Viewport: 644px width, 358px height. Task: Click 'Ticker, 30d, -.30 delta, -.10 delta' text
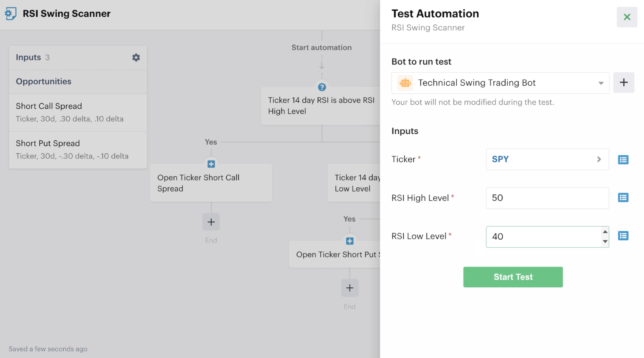[72, 156]
